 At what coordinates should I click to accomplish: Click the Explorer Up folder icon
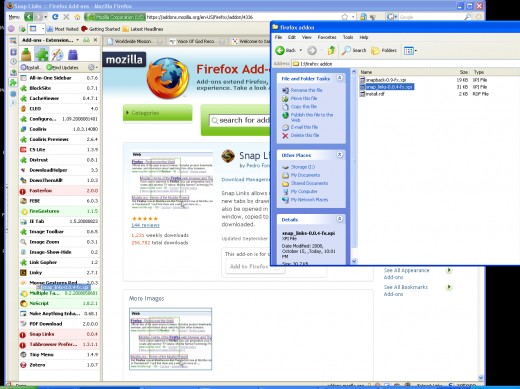331,50
